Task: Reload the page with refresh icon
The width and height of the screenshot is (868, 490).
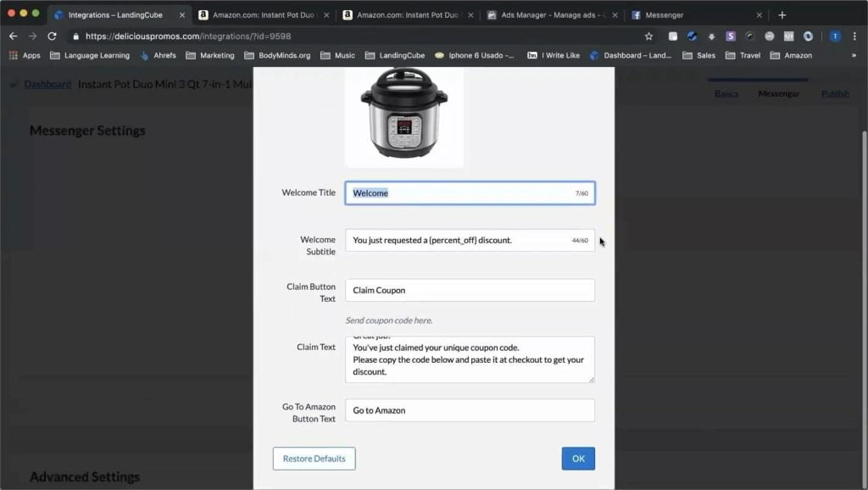Action: [52, 36]
